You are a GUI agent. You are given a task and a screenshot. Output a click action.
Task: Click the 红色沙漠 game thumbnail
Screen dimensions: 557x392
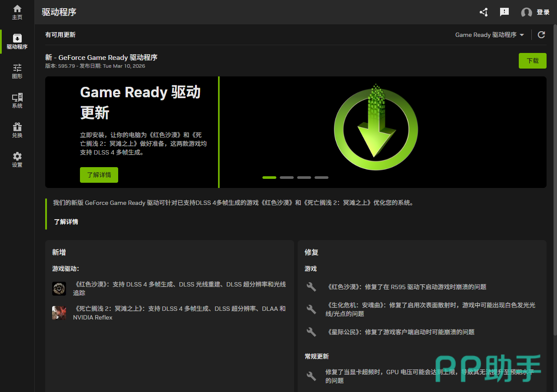tap(59, 289)
